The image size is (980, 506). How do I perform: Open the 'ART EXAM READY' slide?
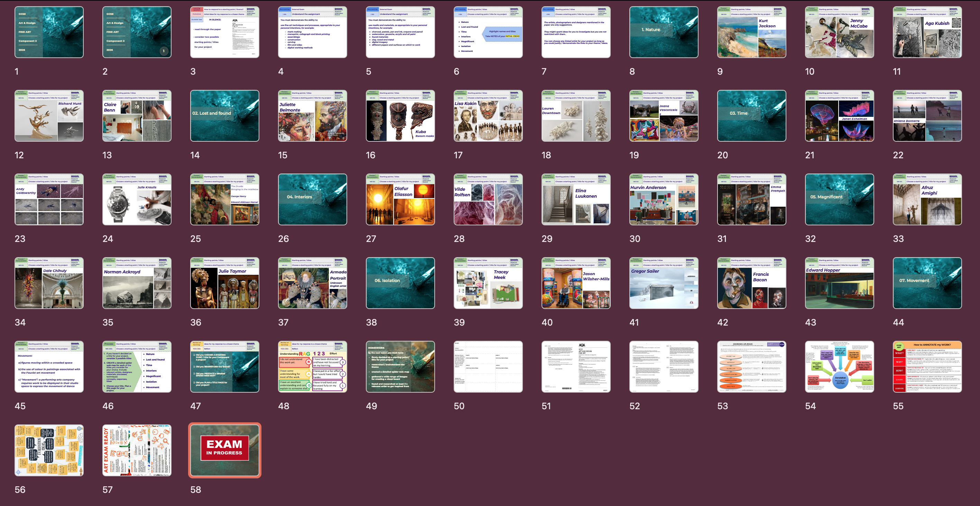tap(137, 450)
